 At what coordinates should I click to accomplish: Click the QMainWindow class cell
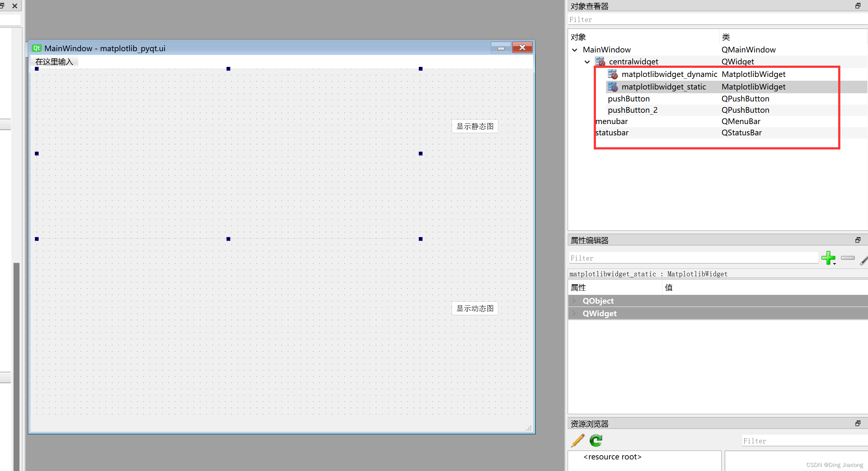748,50
